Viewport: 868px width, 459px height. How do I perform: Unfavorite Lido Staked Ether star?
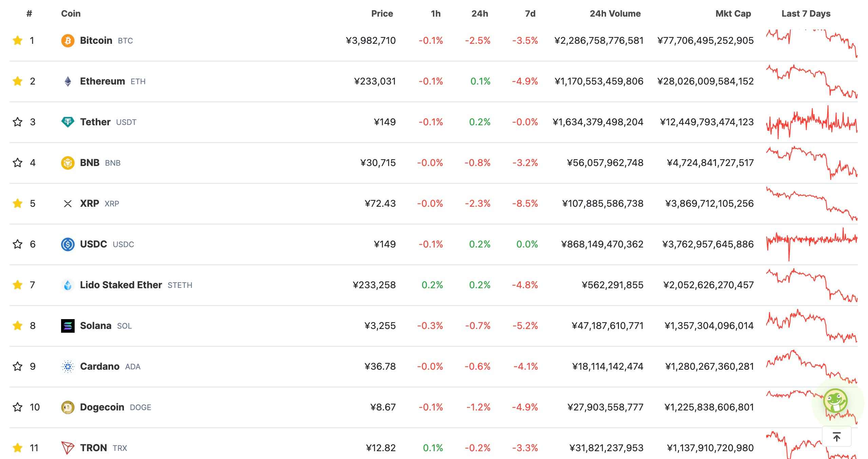[18, 285]
